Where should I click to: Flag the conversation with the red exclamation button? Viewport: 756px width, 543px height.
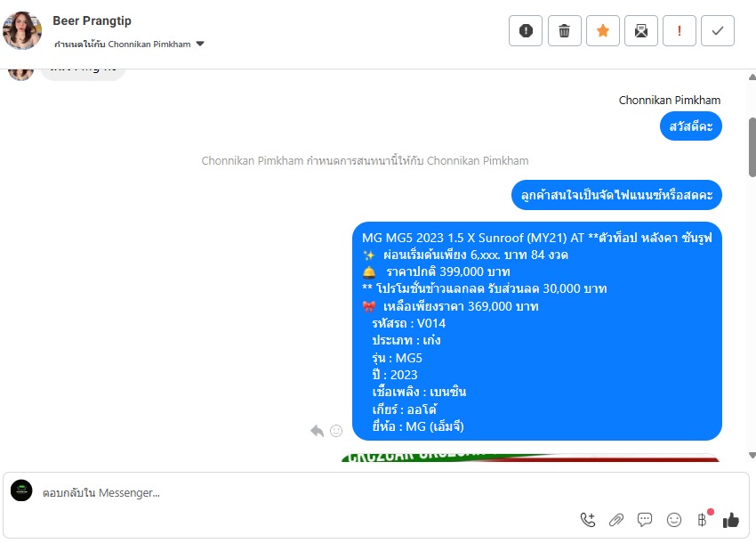680,31
